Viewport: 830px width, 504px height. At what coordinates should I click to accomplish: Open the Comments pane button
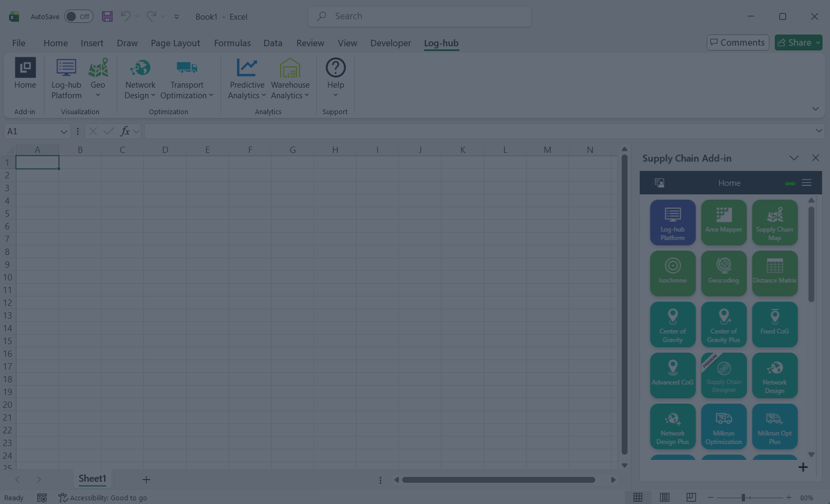(738, 42)
